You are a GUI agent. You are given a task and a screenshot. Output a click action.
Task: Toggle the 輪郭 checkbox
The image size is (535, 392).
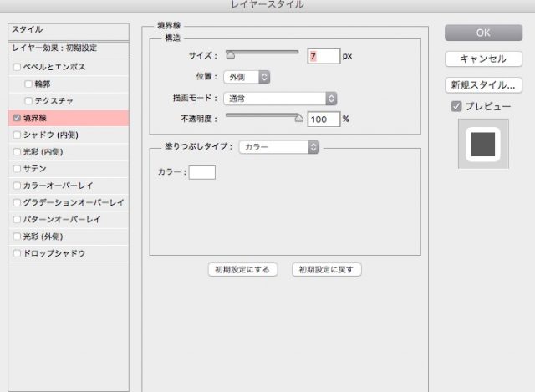click(28, 84)
